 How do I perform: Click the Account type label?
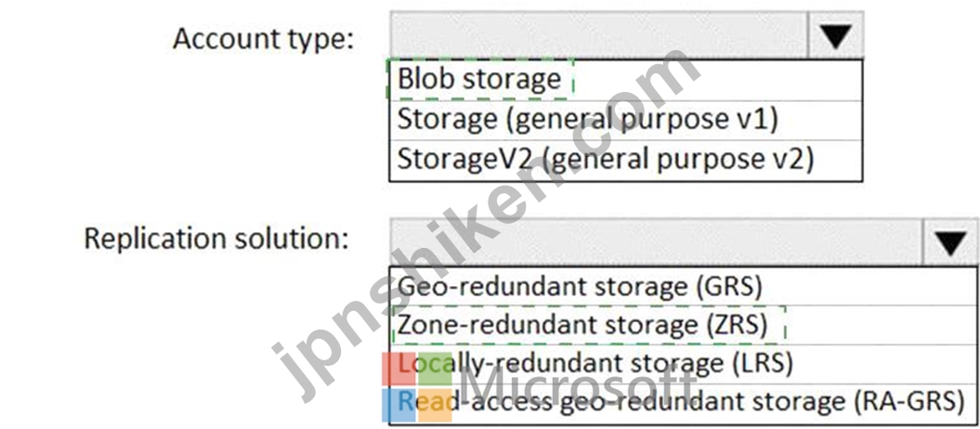coord(263,39)
